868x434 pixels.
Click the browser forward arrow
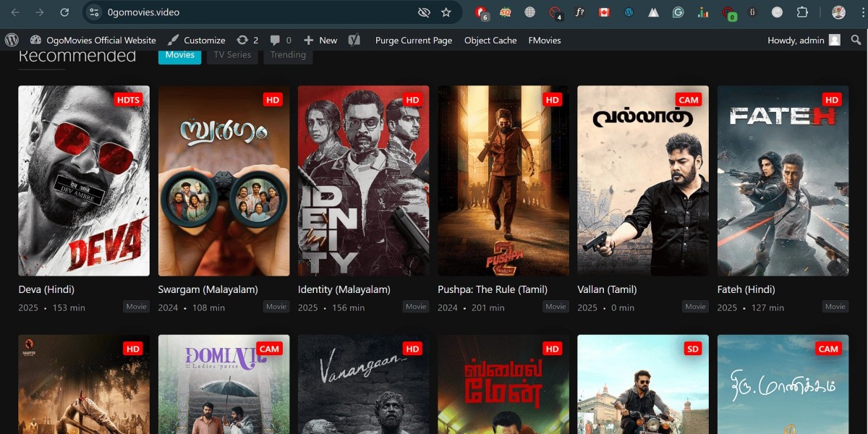40,12
